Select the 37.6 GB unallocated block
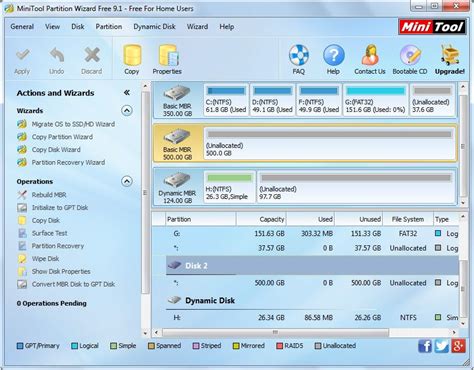The image size is (474, 370). pos(432,100)
